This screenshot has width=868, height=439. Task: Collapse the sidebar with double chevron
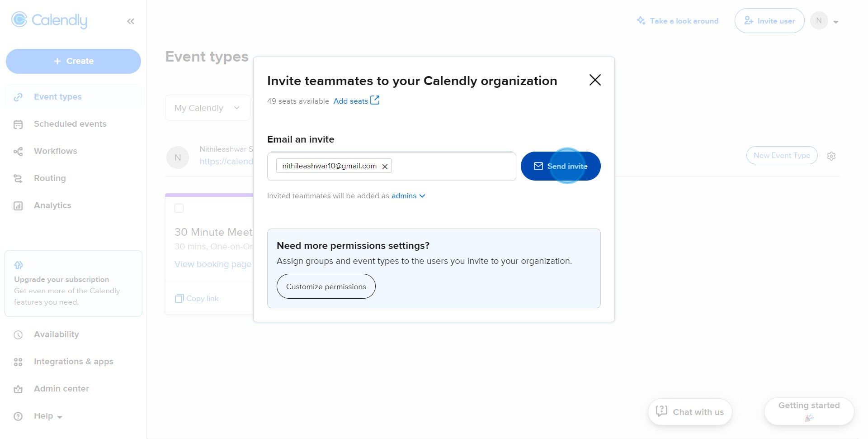(x=131, y=21)
